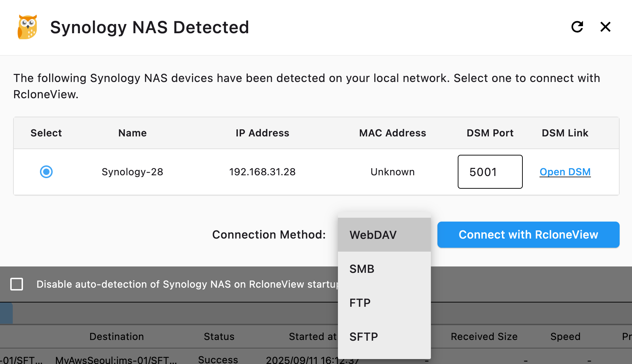Viewport: 632px width, 364px height.
Task: Click the Destination column header
Action: tap(117, 336)
